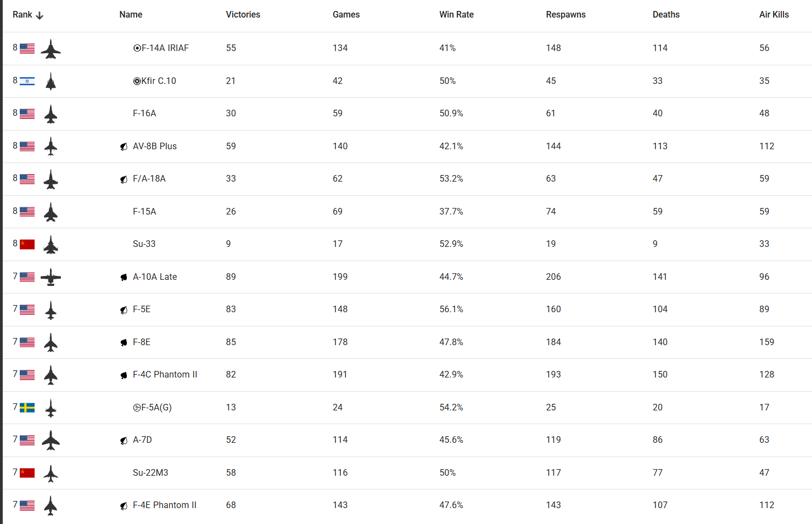Click the Israeli flag beside Kfir C.10

click(27, 81)
